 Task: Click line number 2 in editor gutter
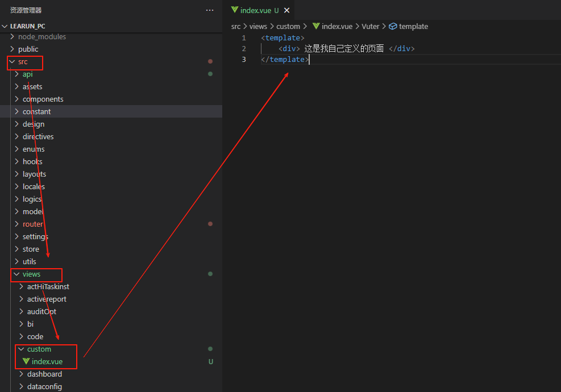coord(244,48)
